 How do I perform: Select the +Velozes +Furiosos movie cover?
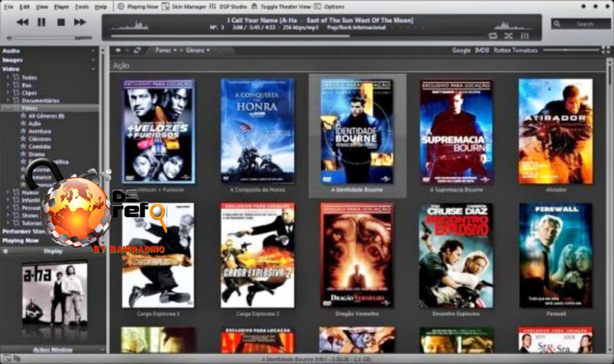(158, 131)
